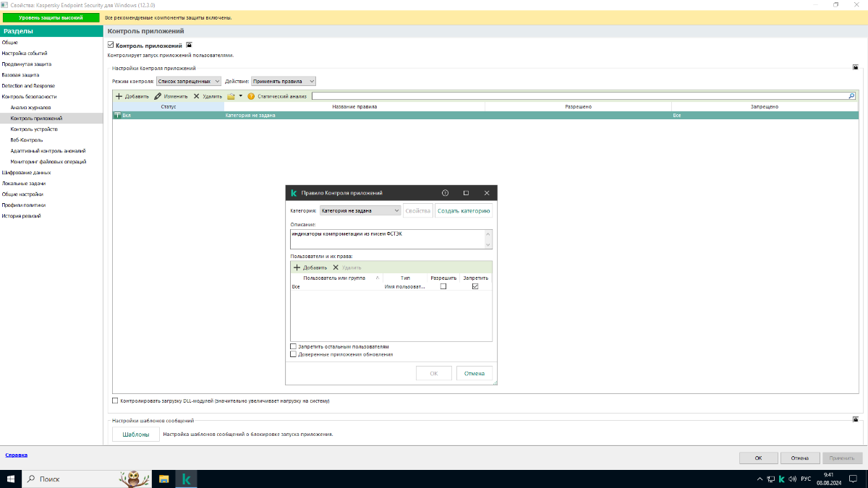This screenshot has height=488, width=868.
Task: Select Мониторинг файловых операций item
Action: click(x=48, y=161)
